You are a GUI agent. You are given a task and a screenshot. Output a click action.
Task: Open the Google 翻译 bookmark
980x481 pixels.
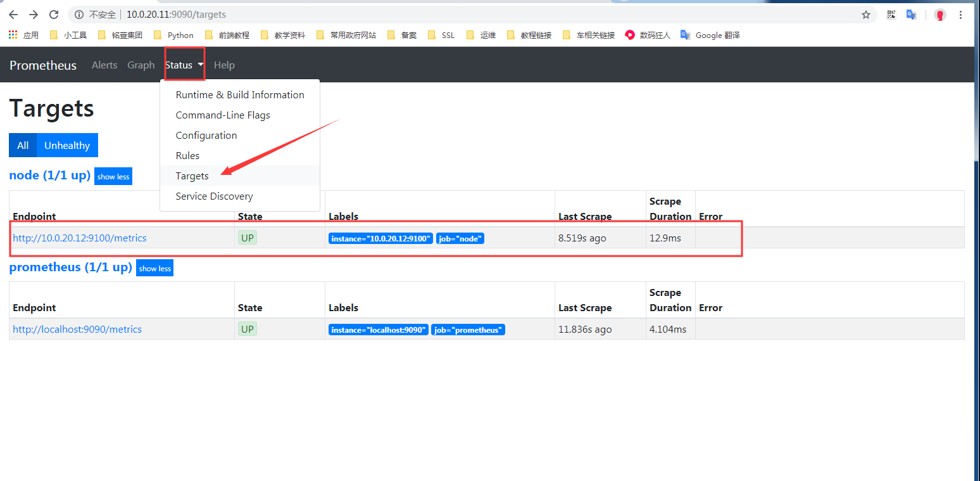(710, 35)
